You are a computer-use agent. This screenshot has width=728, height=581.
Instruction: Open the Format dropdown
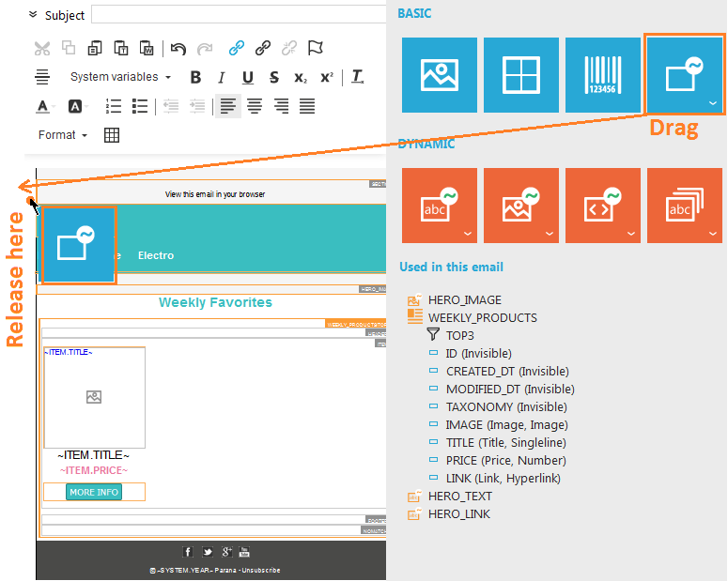click(x=62, y=135)
